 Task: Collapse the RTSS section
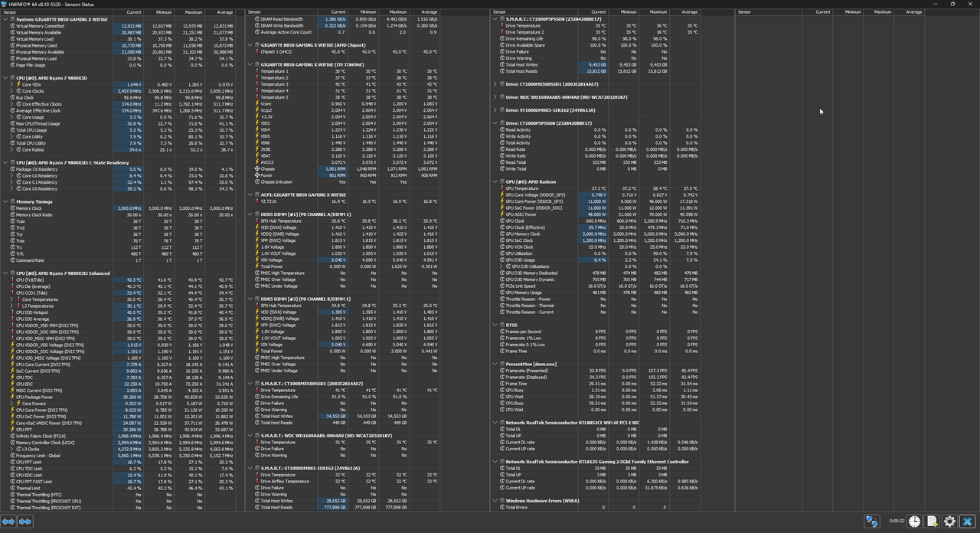coord(495,325)
